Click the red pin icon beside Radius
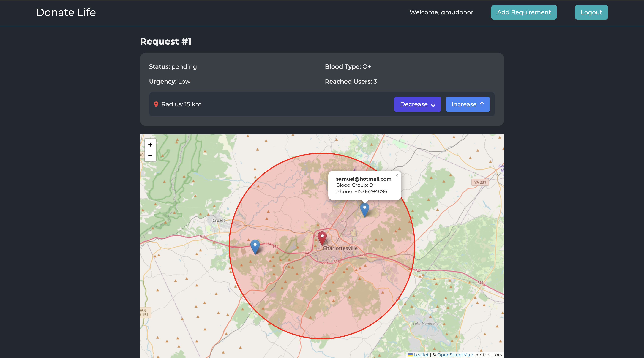Viewport: 644px width, 358px height. point(156,104)
